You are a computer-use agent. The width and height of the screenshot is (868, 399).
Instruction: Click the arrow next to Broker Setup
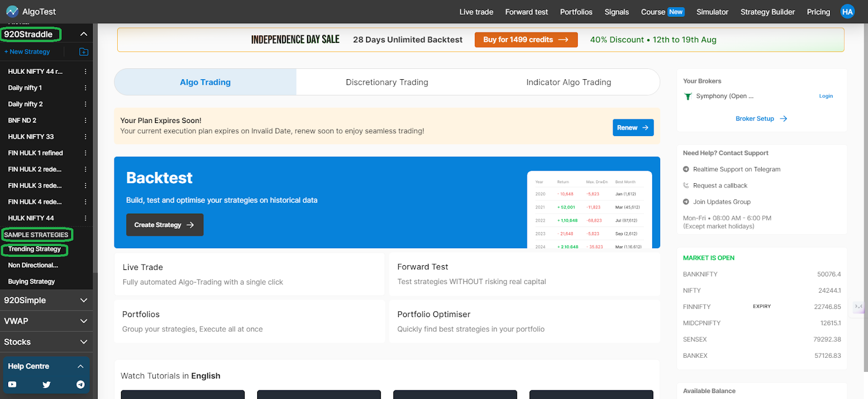click(x=783, y=119)
